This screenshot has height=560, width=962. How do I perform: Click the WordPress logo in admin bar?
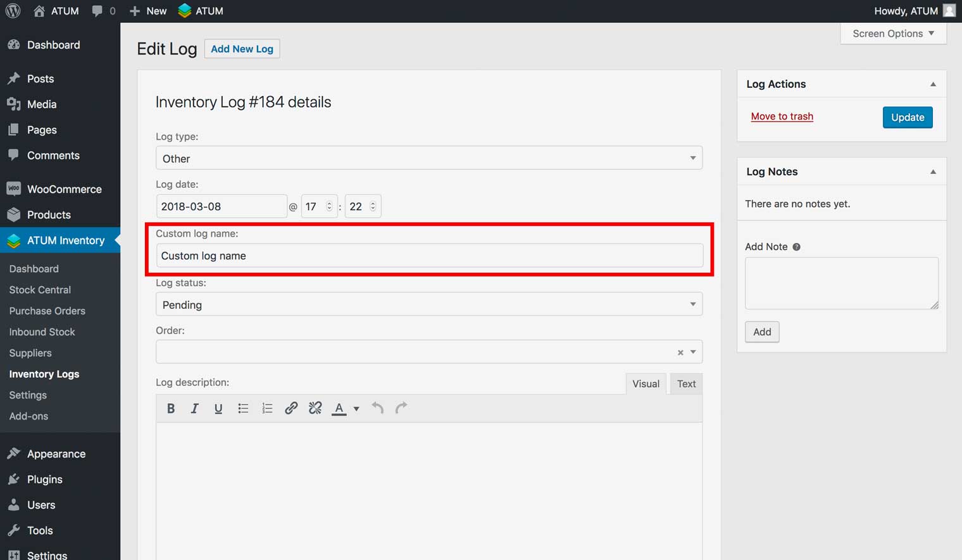[13, 11]
